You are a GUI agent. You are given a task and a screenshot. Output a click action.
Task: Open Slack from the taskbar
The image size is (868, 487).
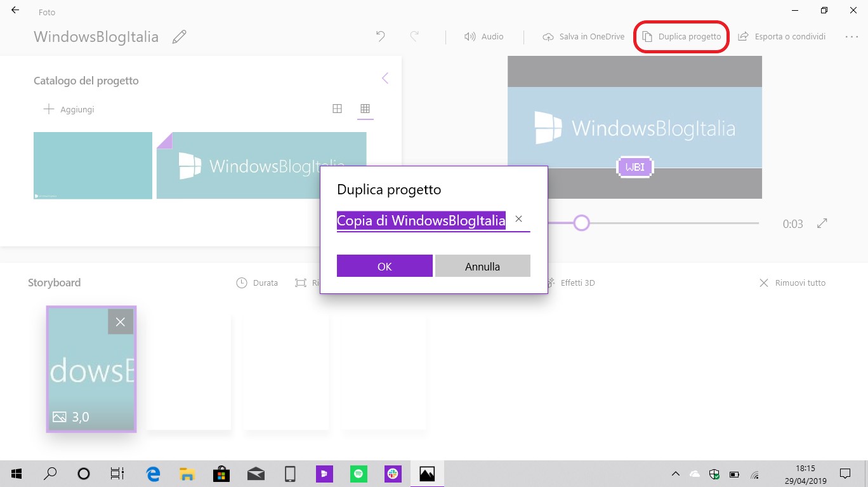coord(393,474)
